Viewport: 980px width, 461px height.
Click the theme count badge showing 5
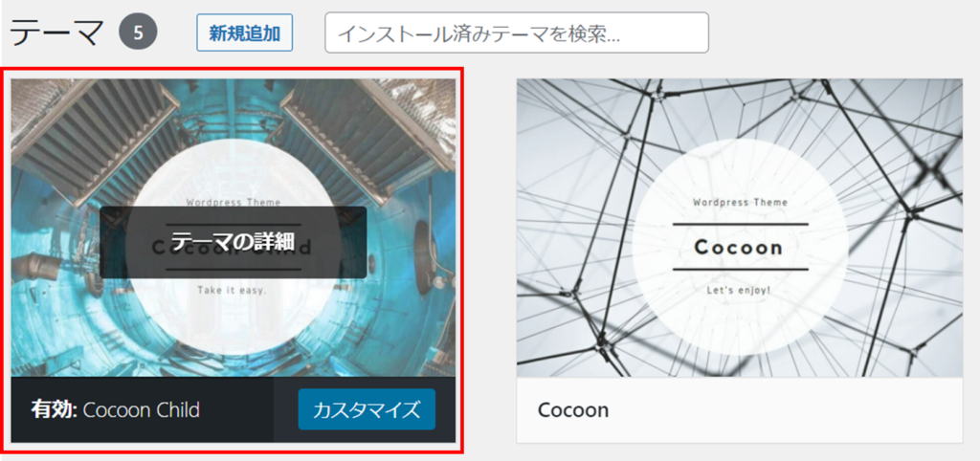click(138, 33)
